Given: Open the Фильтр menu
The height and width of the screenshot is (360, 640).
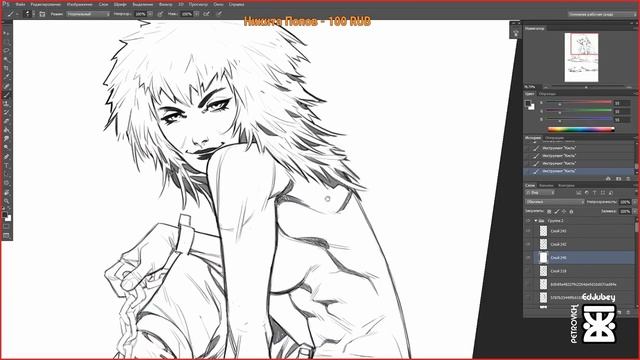Looking at the screenshot, I should [x=165, y=4].
